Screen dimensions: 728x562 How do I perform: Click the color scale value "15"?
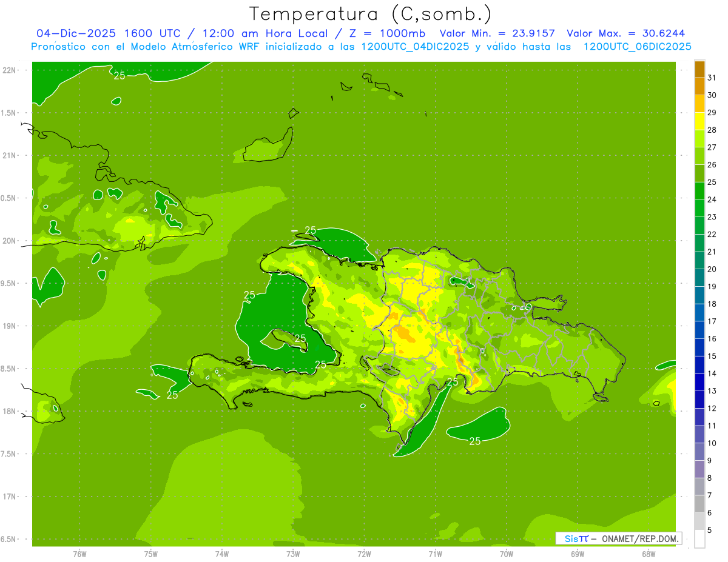tap(712, 356)
